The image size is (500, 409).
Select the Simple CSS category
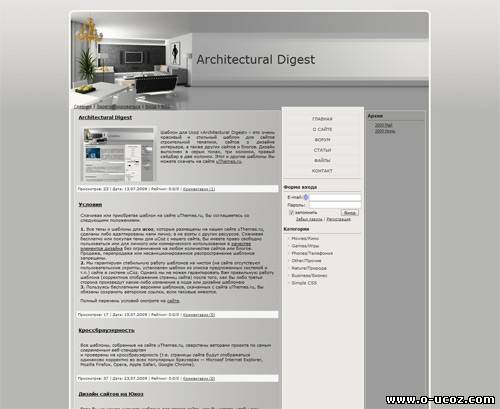304,283
